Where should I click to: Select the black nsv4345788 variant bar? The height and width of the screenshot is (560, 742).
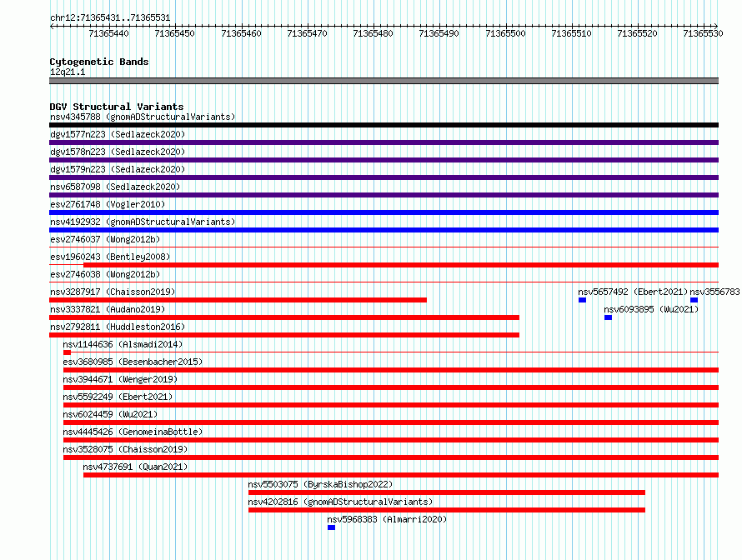(x=384, y=125)
